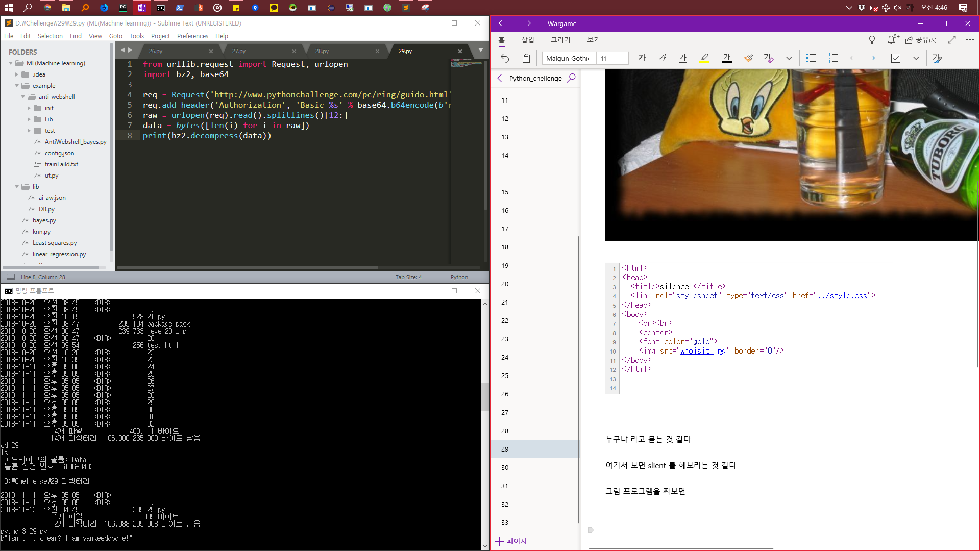Open AntiWebshell_bayes.py in the sidebar
The image size is (980, 551).
point(76,142)
